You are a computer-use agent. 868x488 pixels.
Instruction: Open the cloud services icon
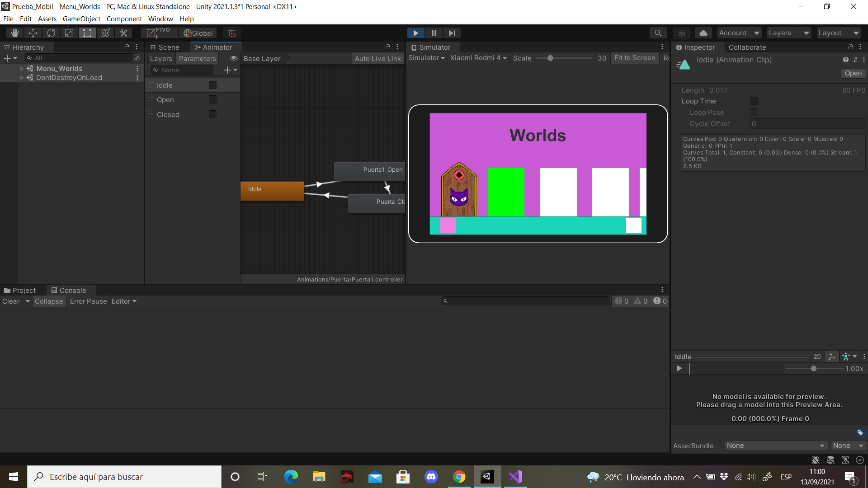[x=703, y=33]
